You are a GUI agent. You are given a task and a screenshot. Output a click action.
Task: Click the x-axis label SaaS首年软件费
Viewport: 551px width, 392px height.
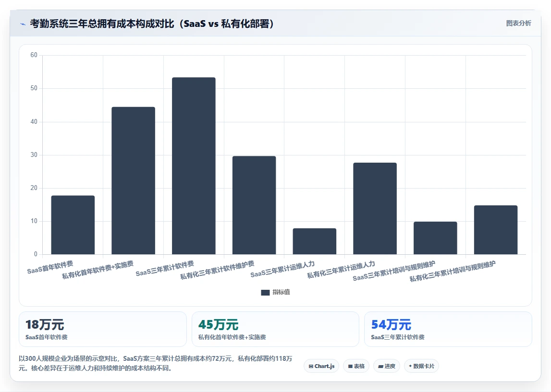pyautogui.click(x=50, y=267)
